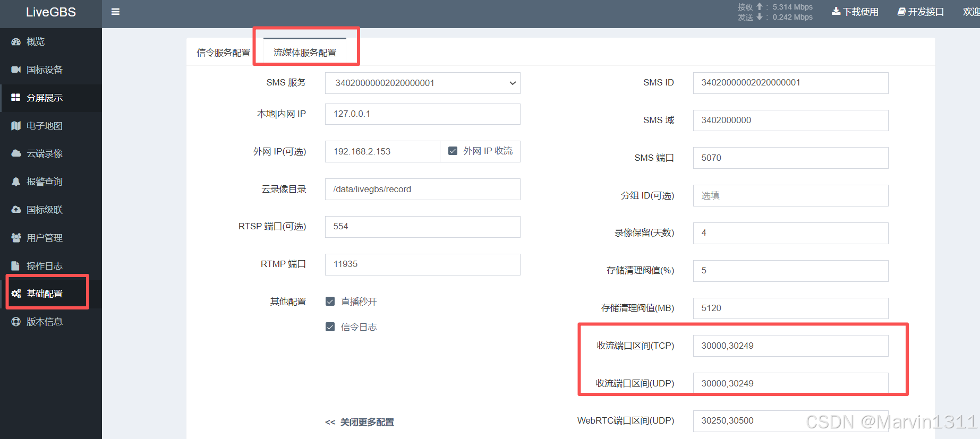Click the file icon for 操作日志

click(x=16, y=266)
